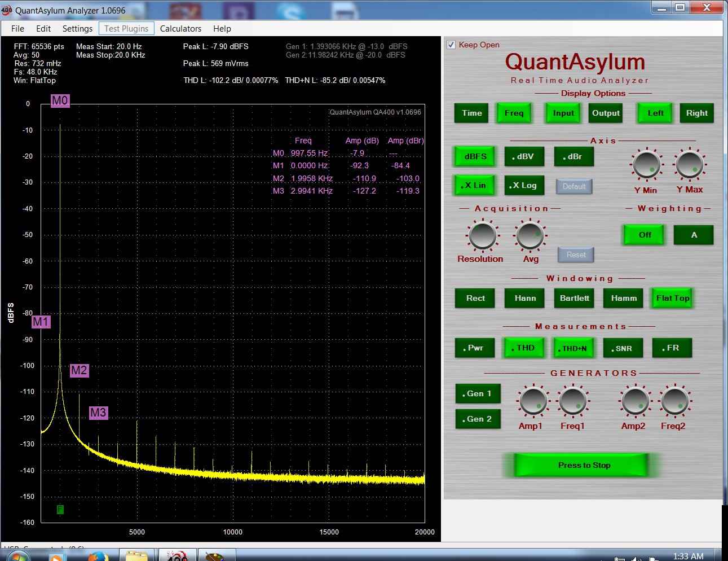Select the Flat Top window
The image size is (728, 561).
pyautogui.click(x=672, y=298)
